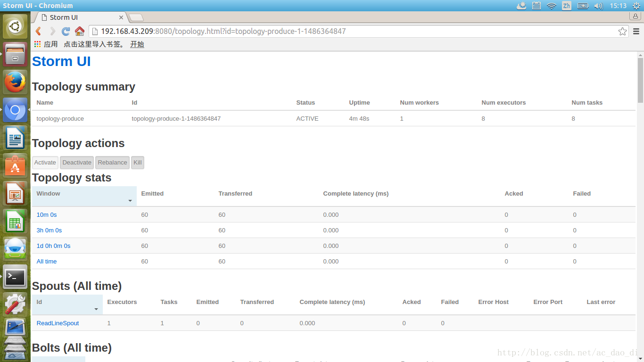Sort stats by Complete latency (ms) column
This screenshot has width=644, height=362.
(x=356, y=193)
